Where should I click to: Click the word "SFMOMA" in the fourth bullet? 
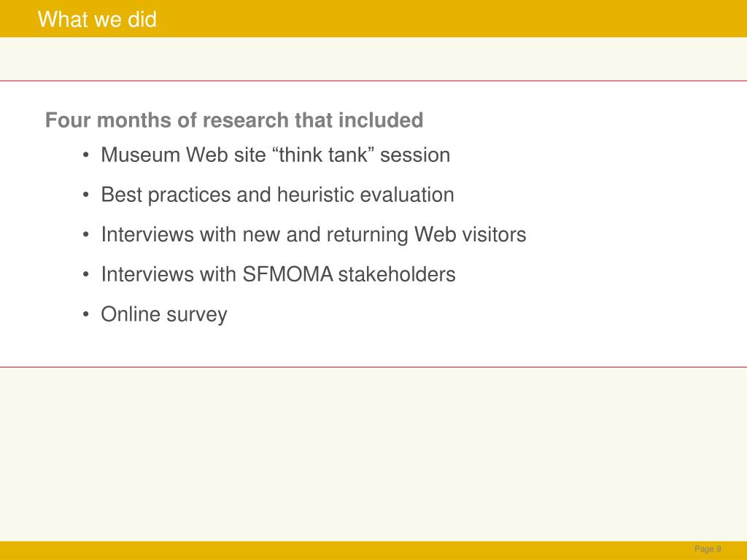click(x=287, y=274)
